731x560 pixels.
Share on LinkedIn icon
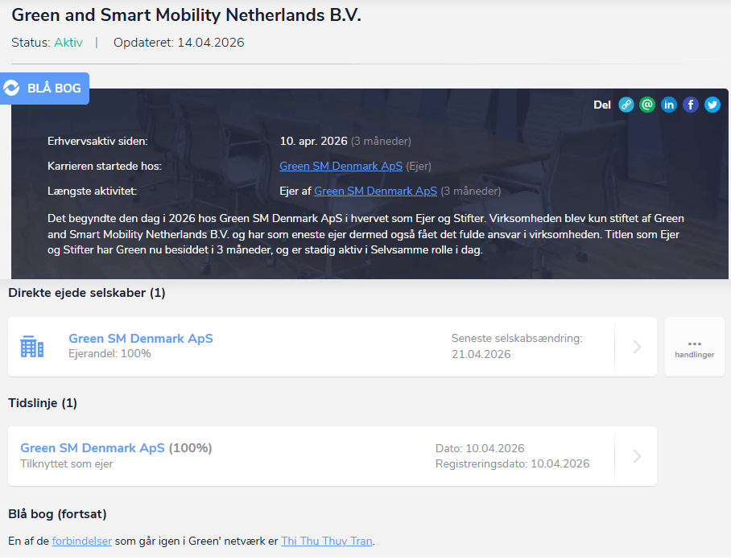tap(669, 105)
